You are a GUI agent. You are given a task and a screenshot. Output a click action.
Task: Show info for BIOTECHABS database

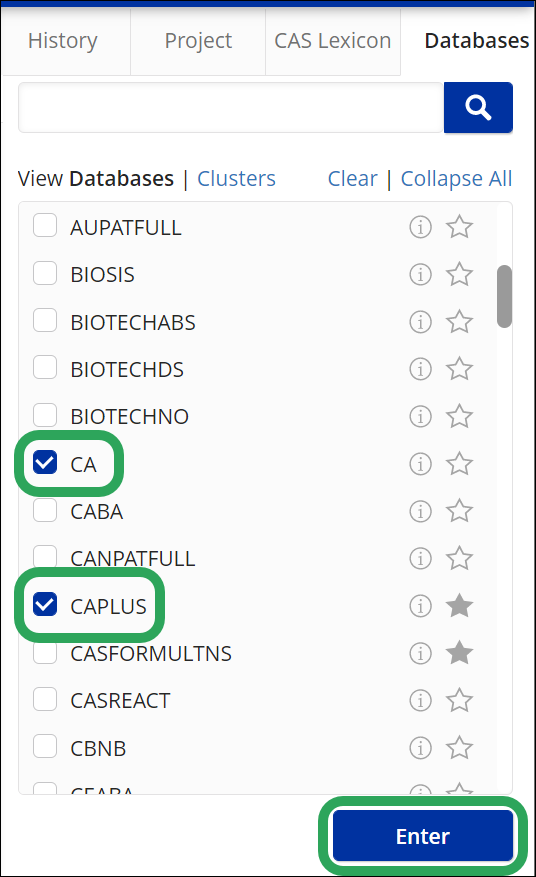click(x=420, y=322)
